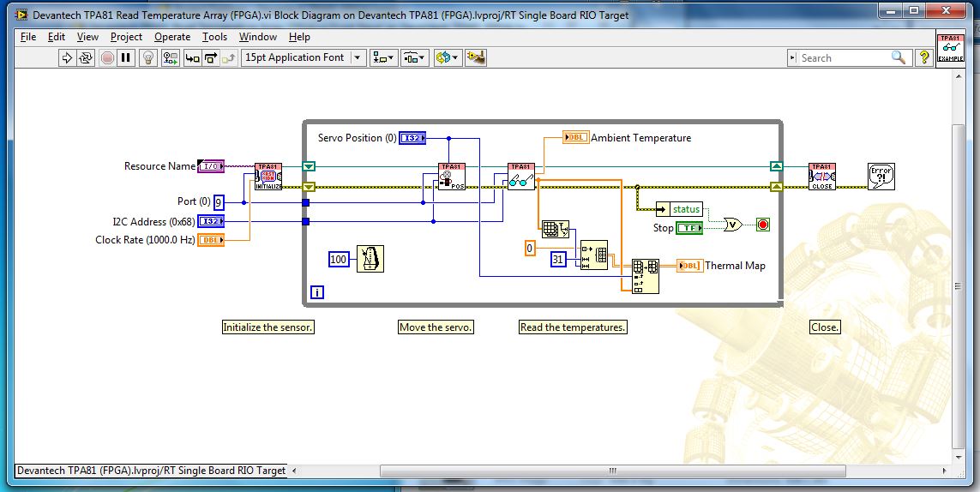Click the Run arrow button
The image size is (980, 492).
pyautogui.click(x=67, y=57)
